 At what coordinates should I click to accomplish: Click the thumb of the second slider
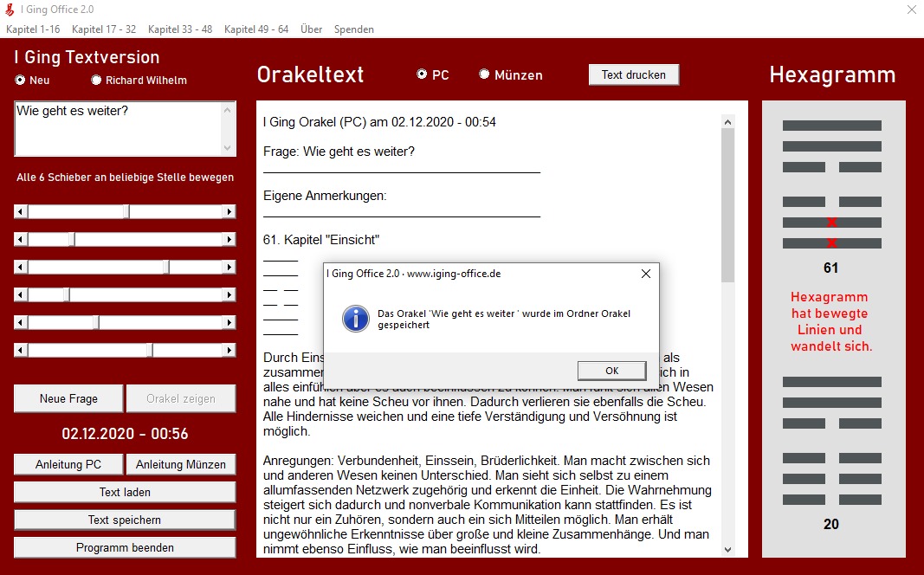coord(71,239)
